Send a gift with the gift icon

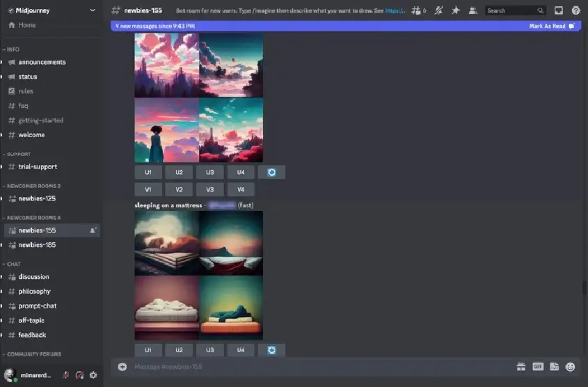point(521,367)
